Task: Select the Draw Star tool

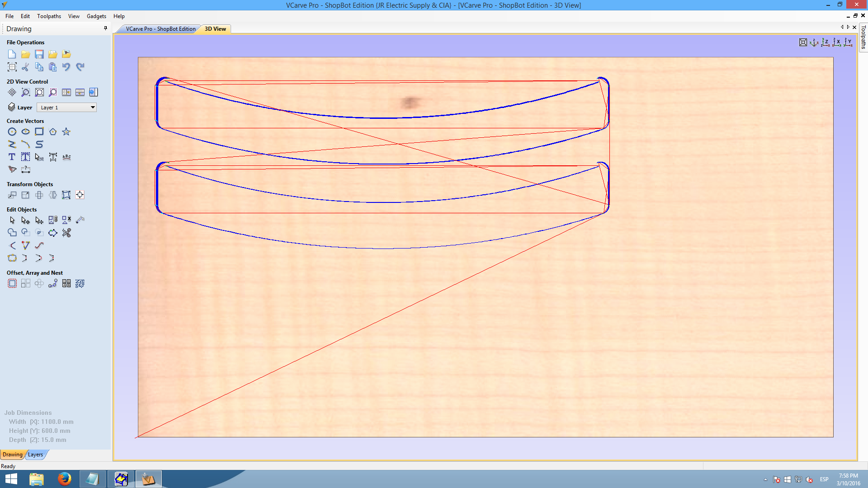Action: (66, 131)
